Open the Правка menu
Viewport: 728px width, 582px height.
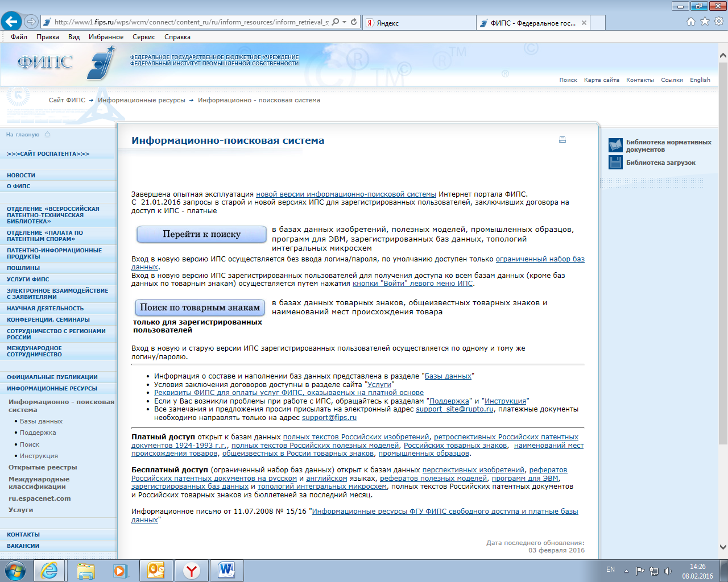click(48, 37)
